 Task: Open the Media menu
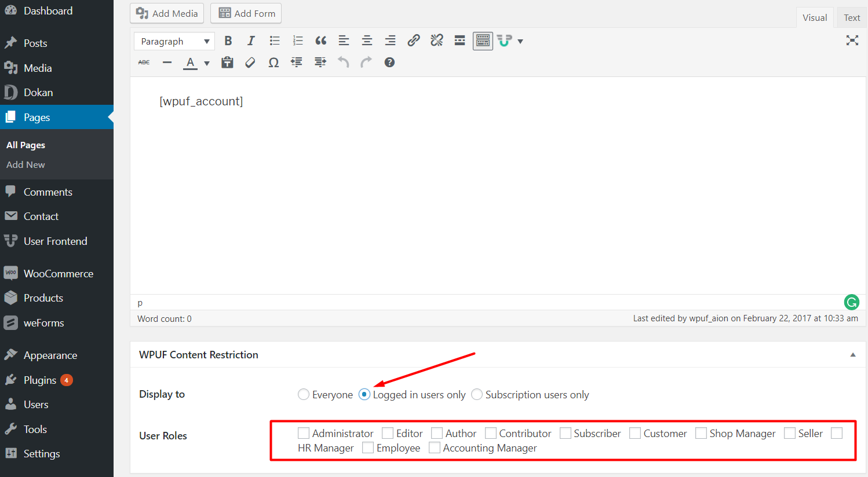(57, 68)
